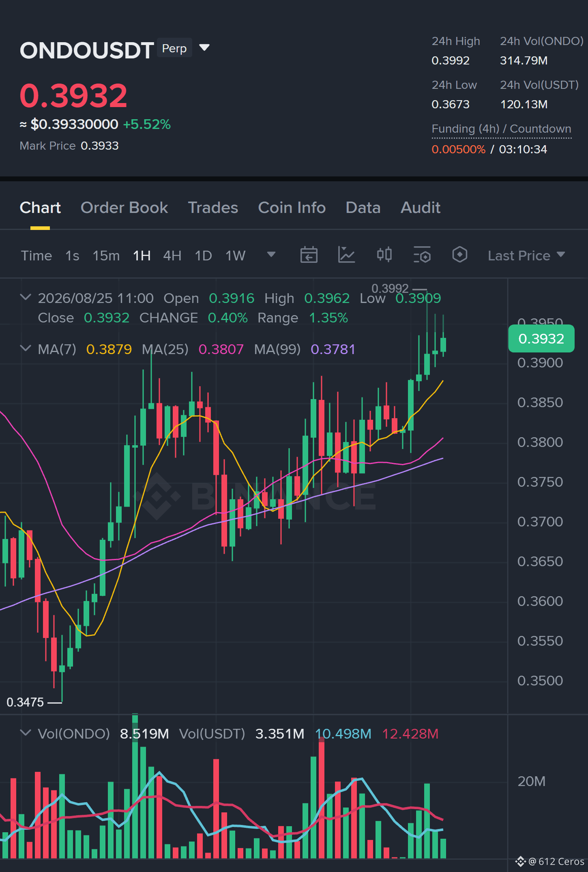Select the 1W interval
This screenshot has width=588, height=872.
pyautogui.click(x=236, y=256)
